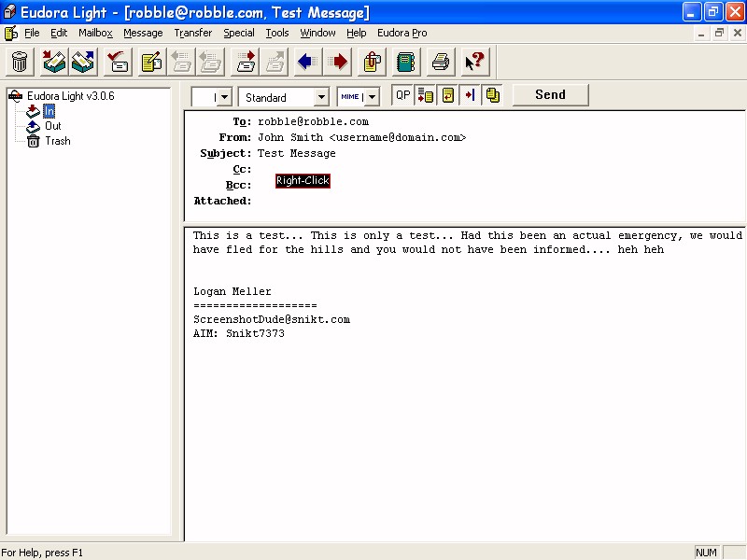Image resolution: width=747 pixels, height=560 pixels.
Task: Click the NUM indicator in the status bar
Action: (707, 553)
